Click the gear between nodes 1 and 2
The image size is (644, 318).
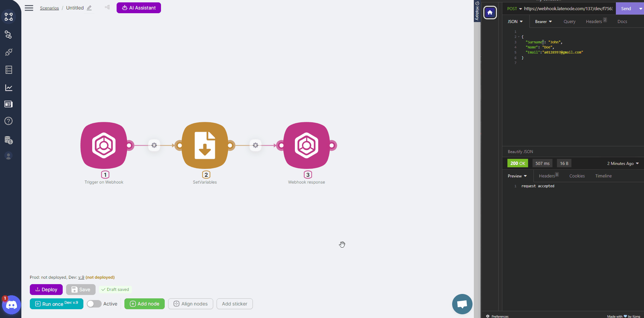click(154, 145)
